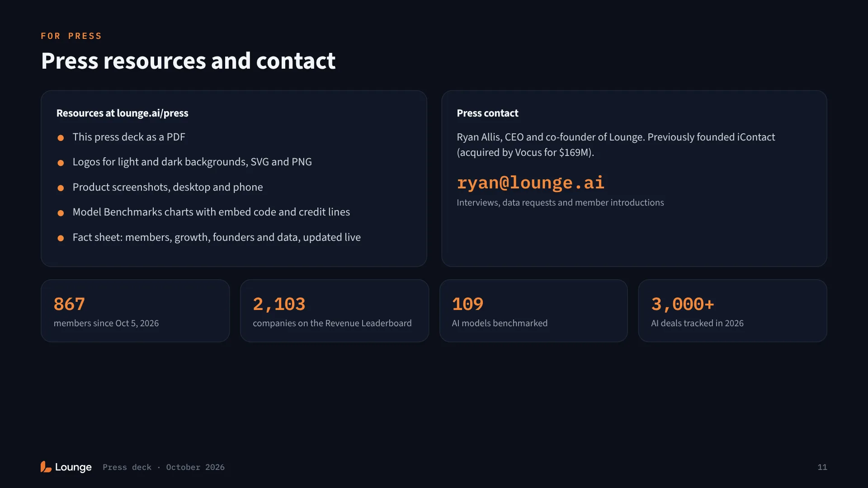Select the 109 AI models benchmarked card
Viewport: 868px width, 488px height.
533,311
